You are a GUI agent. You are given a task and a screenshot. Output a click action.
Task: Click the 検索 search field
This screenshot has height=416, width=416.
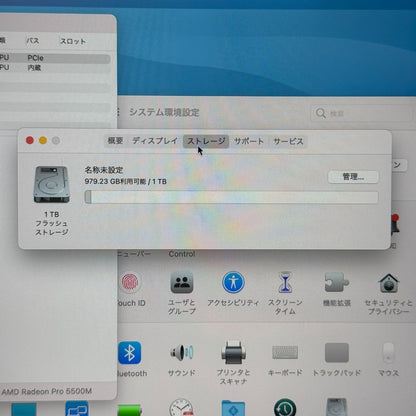pos(362,113)
